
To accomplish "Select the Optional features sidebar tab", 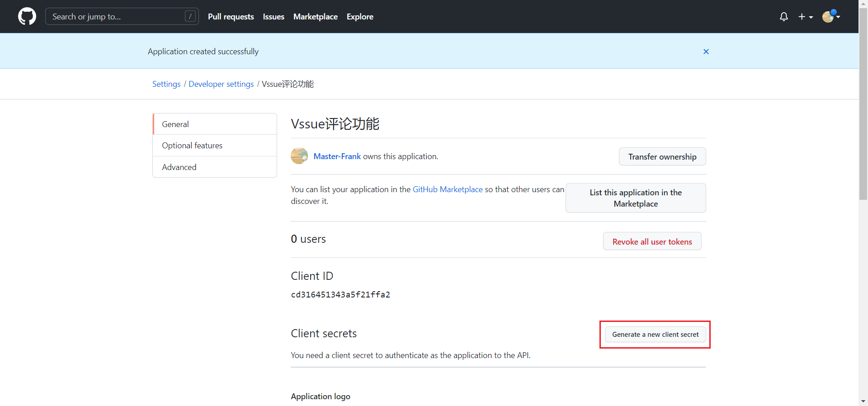I will pos(215,146).
